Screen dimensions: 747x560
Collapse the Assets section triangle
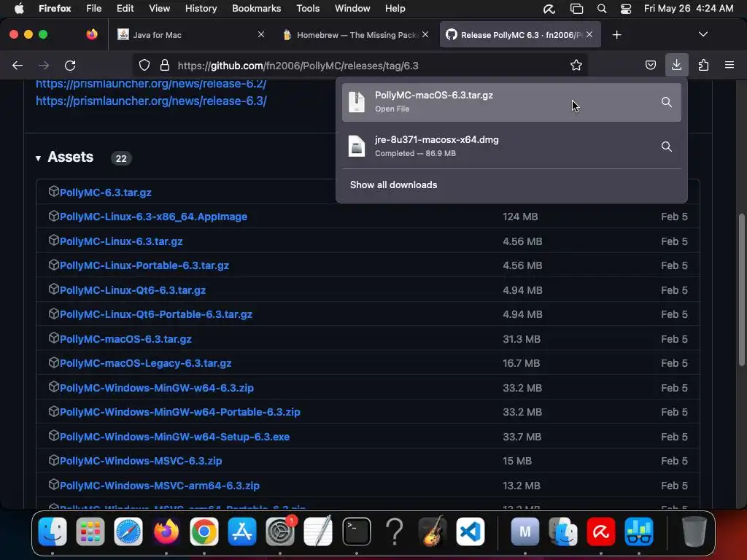click(38, 158)
